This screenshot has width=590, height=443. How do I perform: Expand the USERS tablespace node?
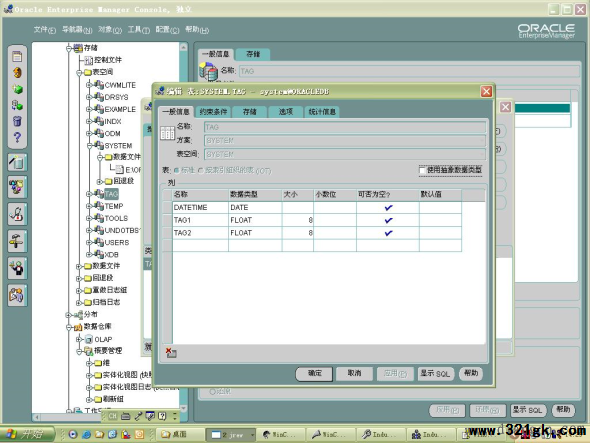pyautogui.click(x=89, y=242)
